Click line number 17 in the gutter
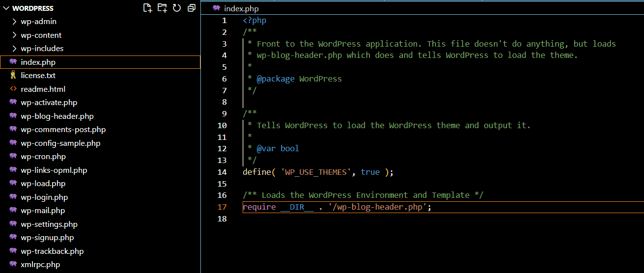 pyautogui.click(x=222, y=207)
